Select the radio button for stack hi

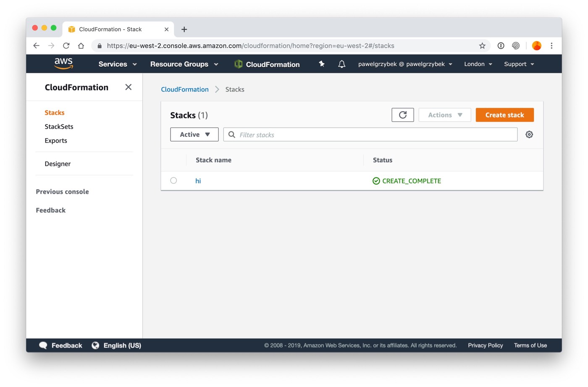point(173,180)
